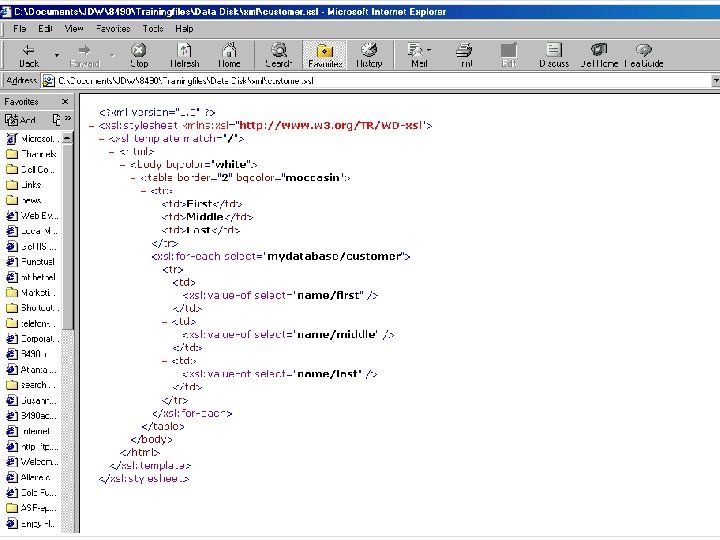Open the History pane
The width and height of the screenshot is (720, 540).
369,56
